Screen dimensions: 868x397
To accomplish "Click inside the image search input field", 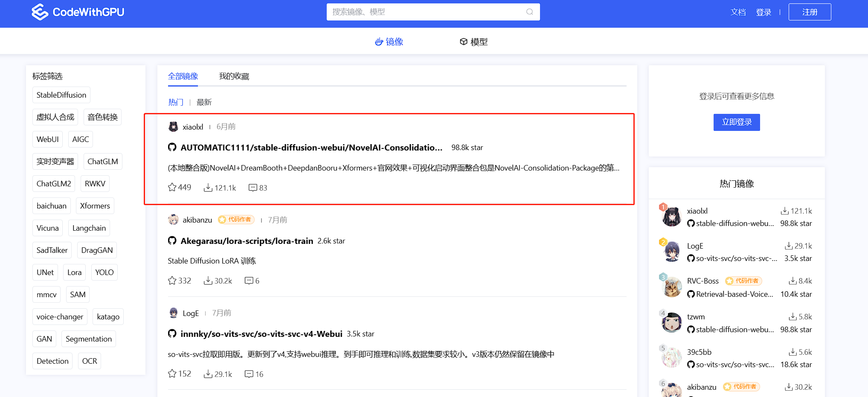I will click(x=427, y=12).
